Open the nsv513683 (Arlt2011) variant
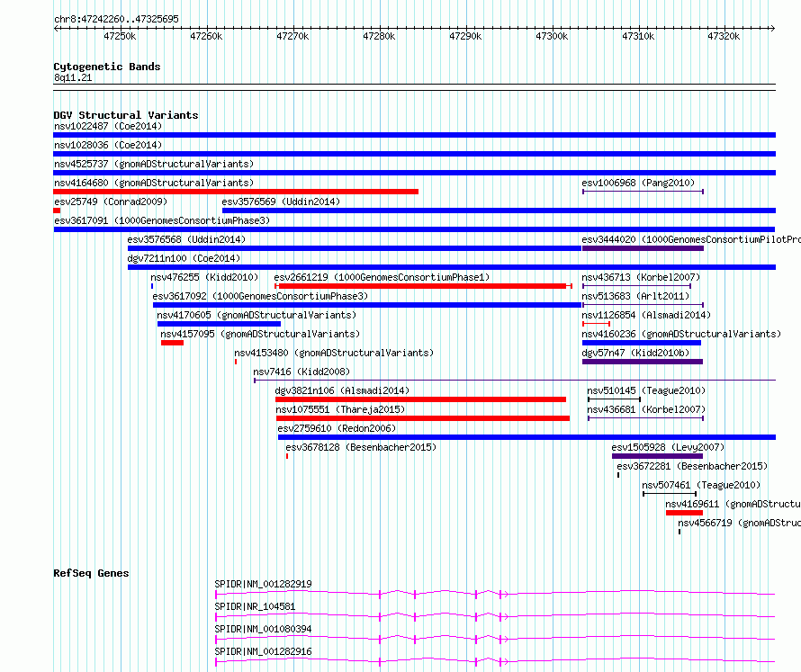Image resolution: width=801 pixels, height=672 pixels. (643, 305)
